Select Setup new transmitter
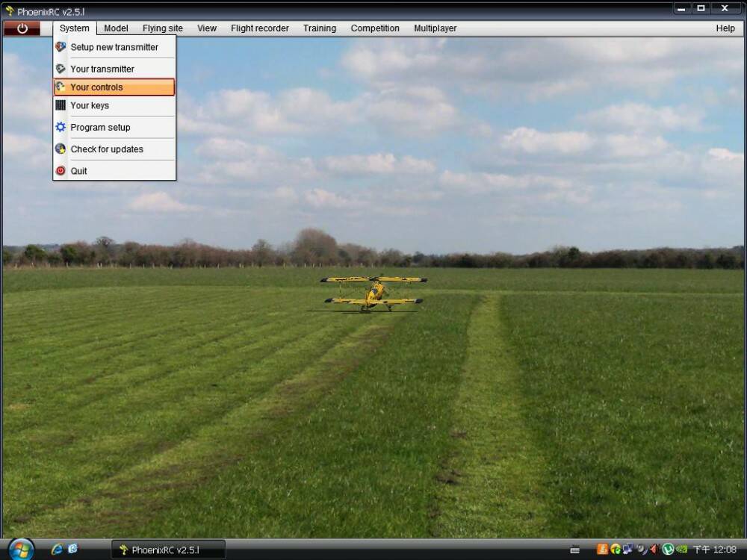 (x=114, y=47)
